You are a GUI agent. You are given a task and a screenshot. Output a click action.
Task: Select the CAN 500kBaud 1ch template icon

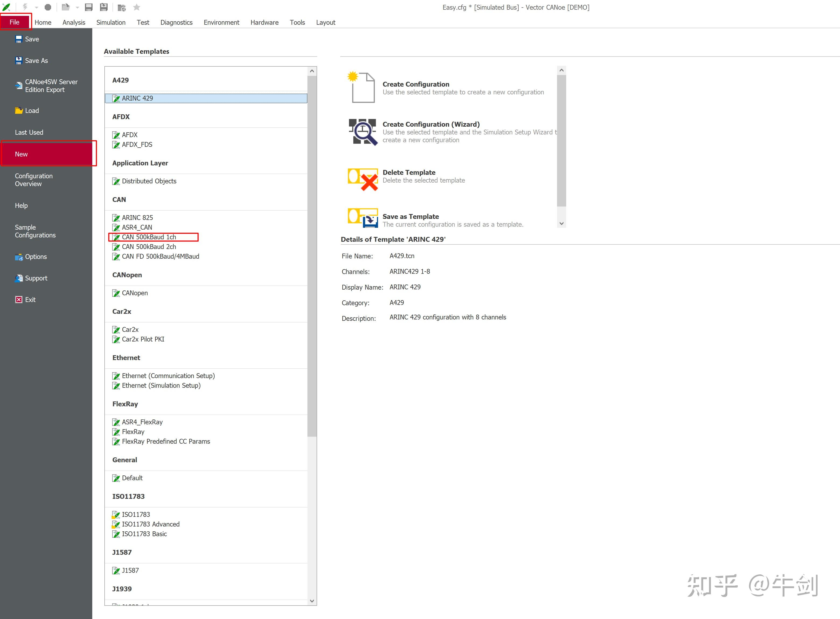click(116, 237)
